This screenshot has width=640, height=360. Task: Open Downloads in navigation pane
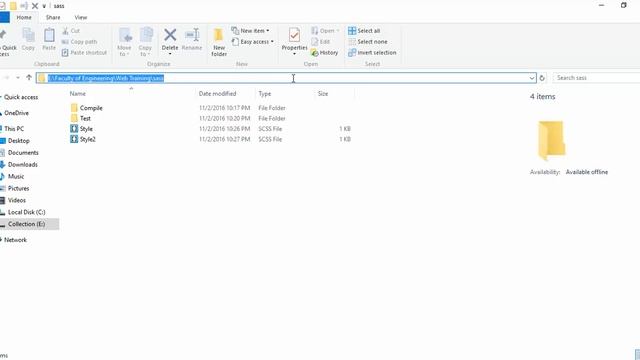click(22, 164)
